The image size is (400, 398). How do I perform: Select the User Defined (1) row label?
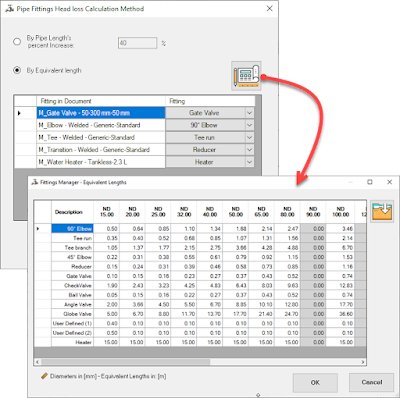[72, 323]
